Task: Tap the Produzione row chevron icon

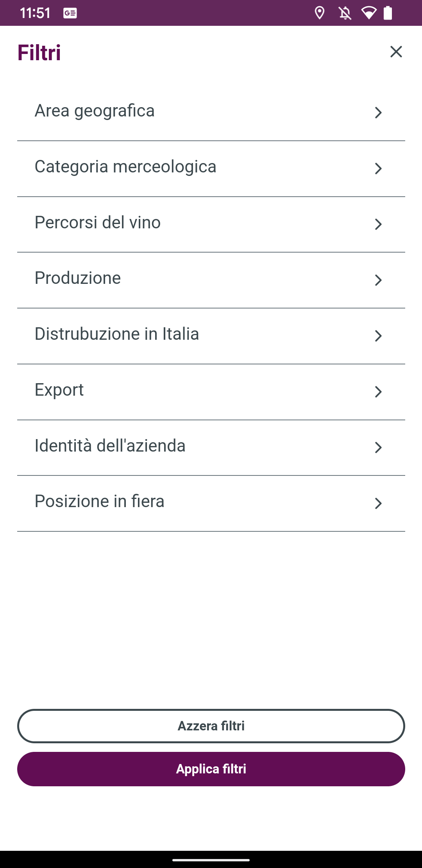Action: click(x=378, y=280)
